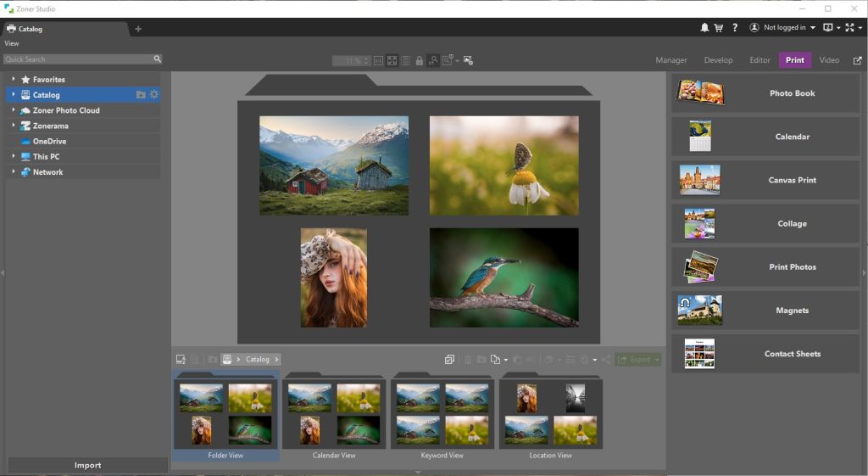Expand the Favorites tree node
The image size is (868, 476).
pyautogui.click(x=14, y=80)
